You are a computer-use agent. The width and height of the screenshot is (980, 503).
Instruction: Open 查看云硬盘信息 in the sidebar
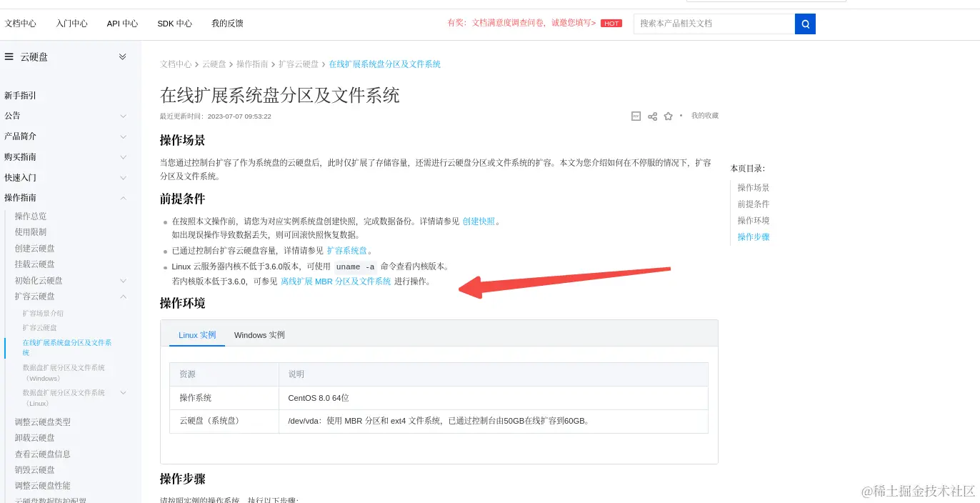pos(43,454)
